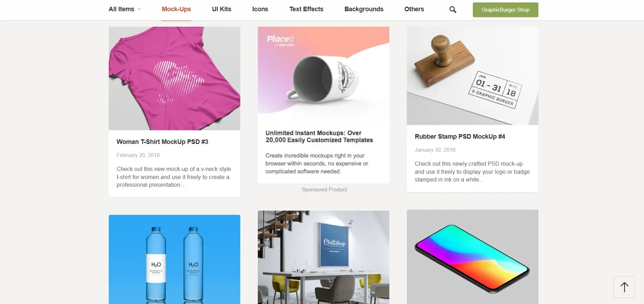
Task: Open the H2O water bottle thumbnail
Action: click(x=174, y=259)
